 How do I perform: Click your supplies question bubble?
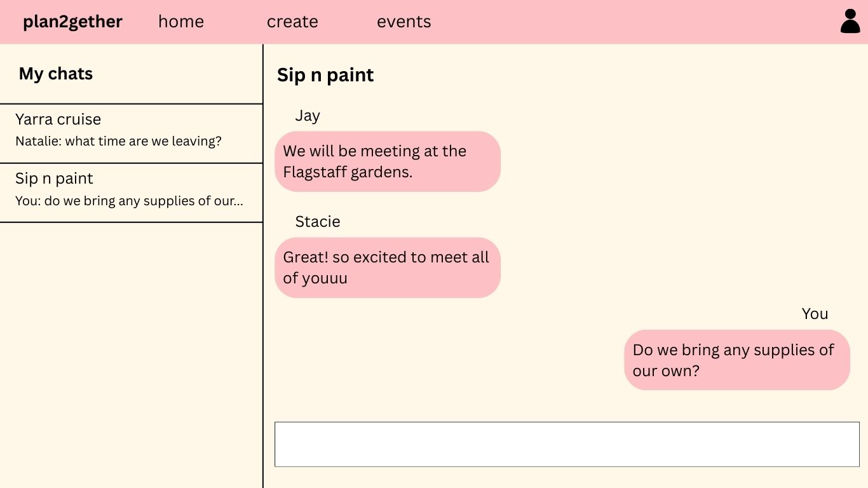point(737,360)
